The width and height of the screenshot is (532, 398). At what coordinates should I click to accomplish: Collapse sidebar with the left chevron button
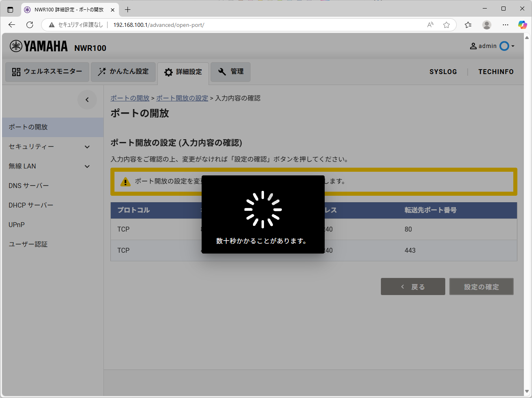point(87,100)
